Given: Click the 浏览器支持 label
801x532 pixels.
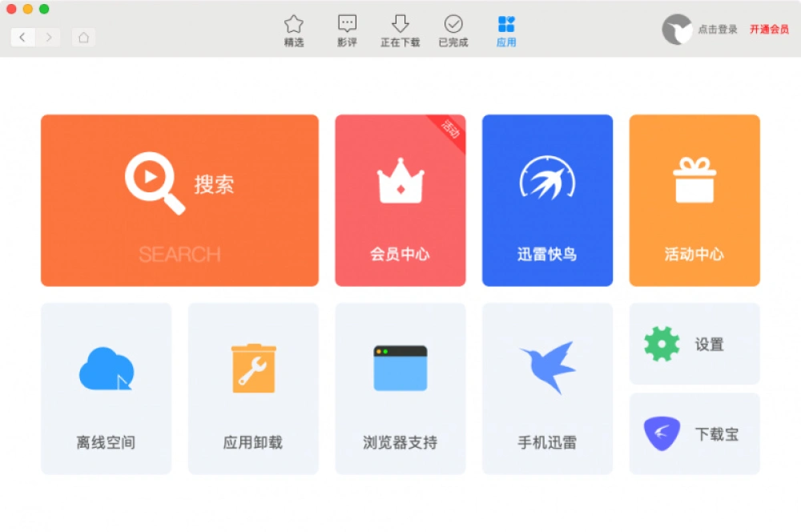Looking at the screenshot, I should coord(400,442).
